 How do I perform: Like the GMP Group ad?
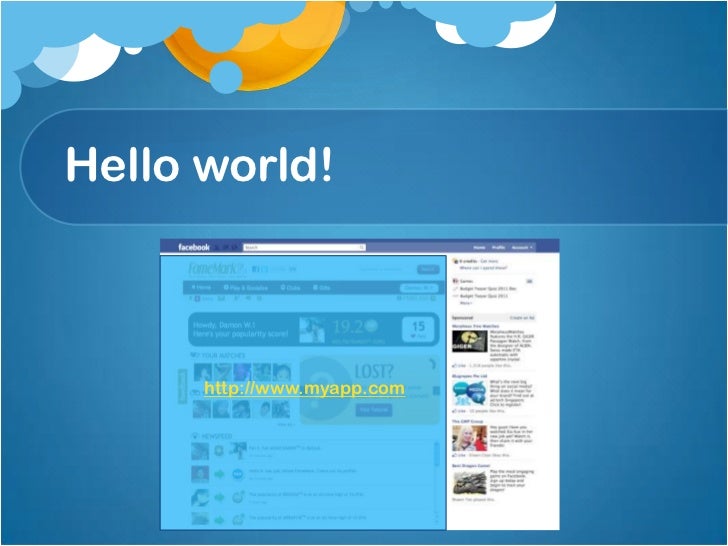pos(459,455)
